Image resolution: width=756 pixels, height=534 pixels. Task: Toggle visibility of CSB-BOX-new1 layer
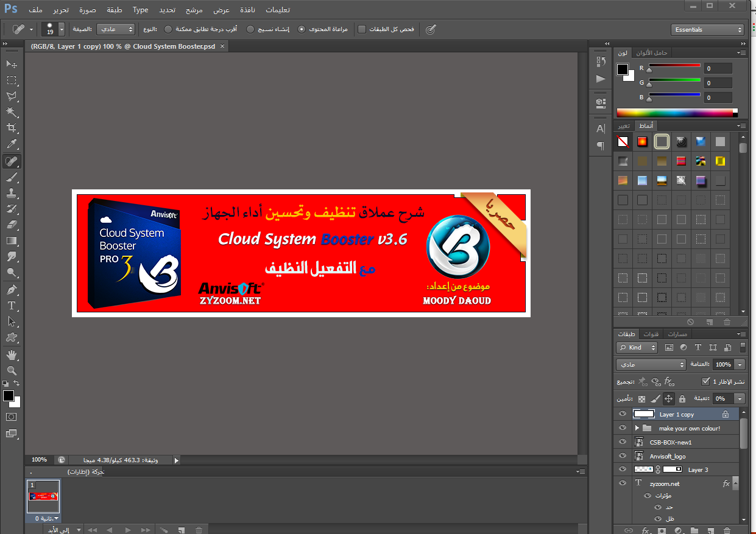tap(622, 442)
